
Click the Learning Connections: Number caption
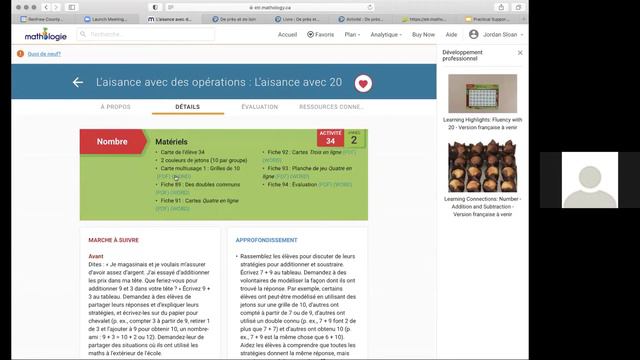[x=482, y=207]
